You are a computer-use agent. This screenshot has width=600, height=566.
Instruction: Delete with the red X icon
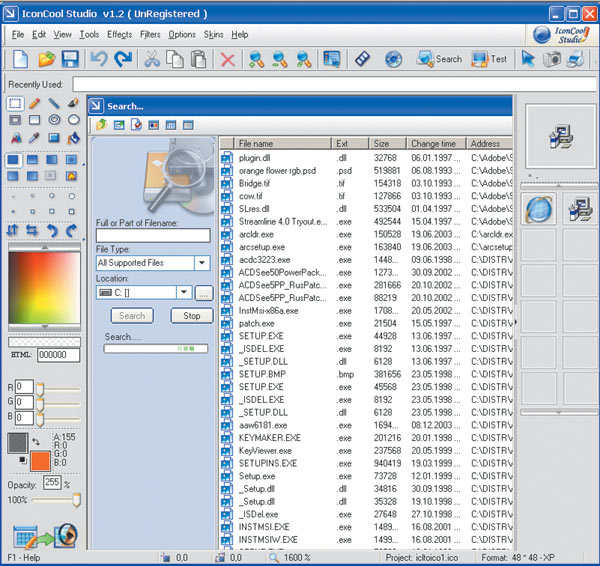[228, 60]
